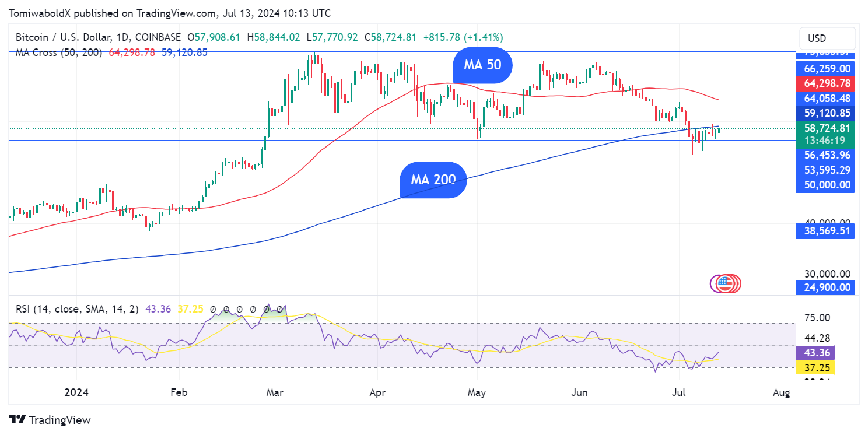Image resolution: width=868 pixels, height=435 pixels.
Task: Select the 24,900.00 price level label
Action: 825,287
